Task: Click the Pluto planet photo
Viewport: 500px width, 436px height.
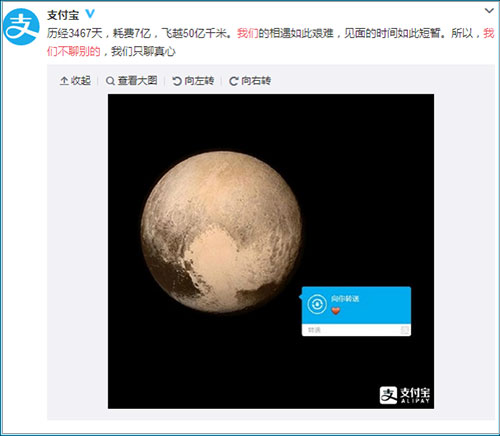Action: [221, 232]
